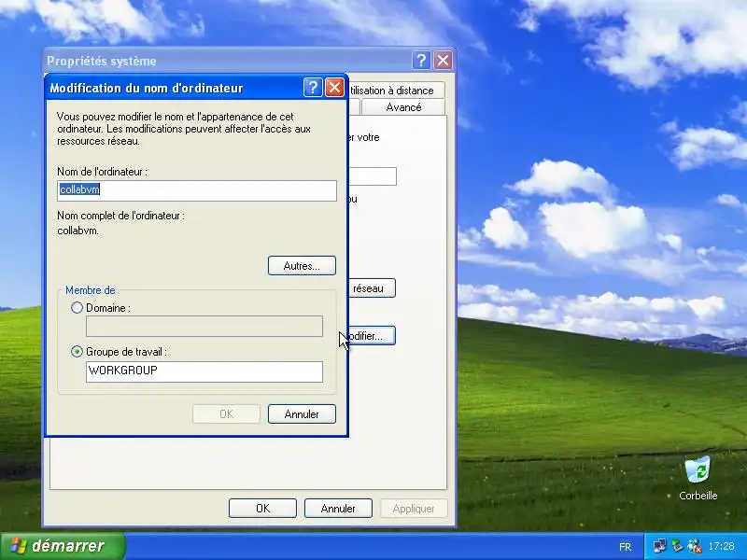Switch to the Avancé tab

(x=403, y=107)
